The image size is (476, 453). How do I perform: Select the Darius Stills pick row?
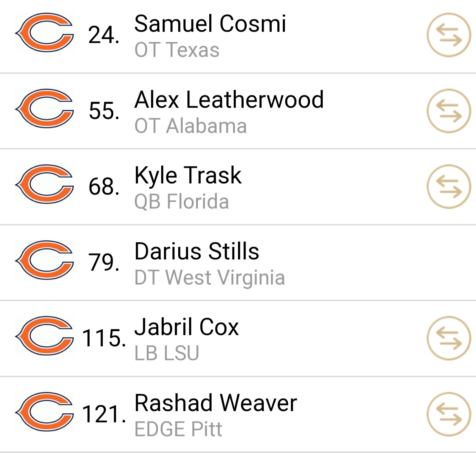tap(238, 263)
